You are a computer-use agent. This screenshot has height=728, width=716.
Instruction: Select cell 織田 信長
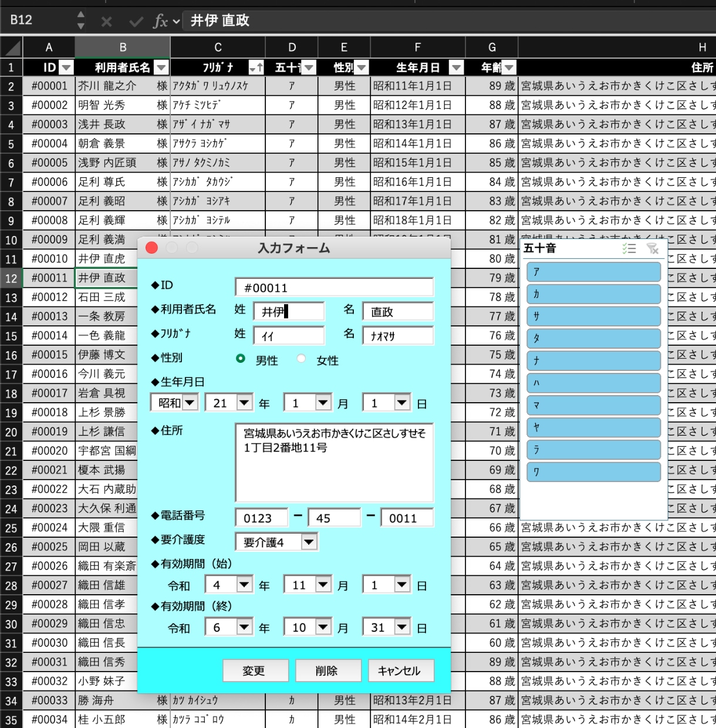[x=107, y=643]
